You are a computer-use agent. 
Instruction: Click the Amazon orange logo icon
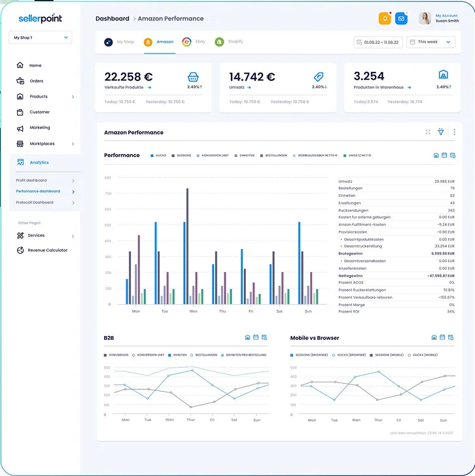[x=148, y=42]
